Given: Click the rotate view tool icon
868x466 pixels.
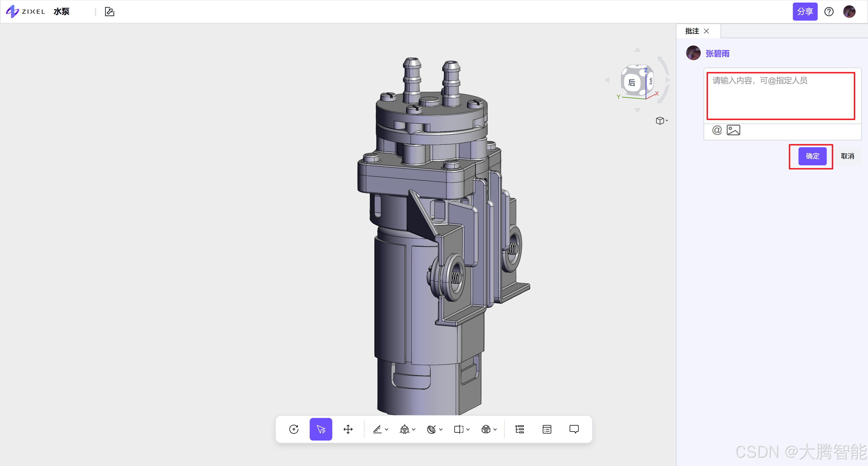Looking at the screenshot, I should tap(294, 429).
